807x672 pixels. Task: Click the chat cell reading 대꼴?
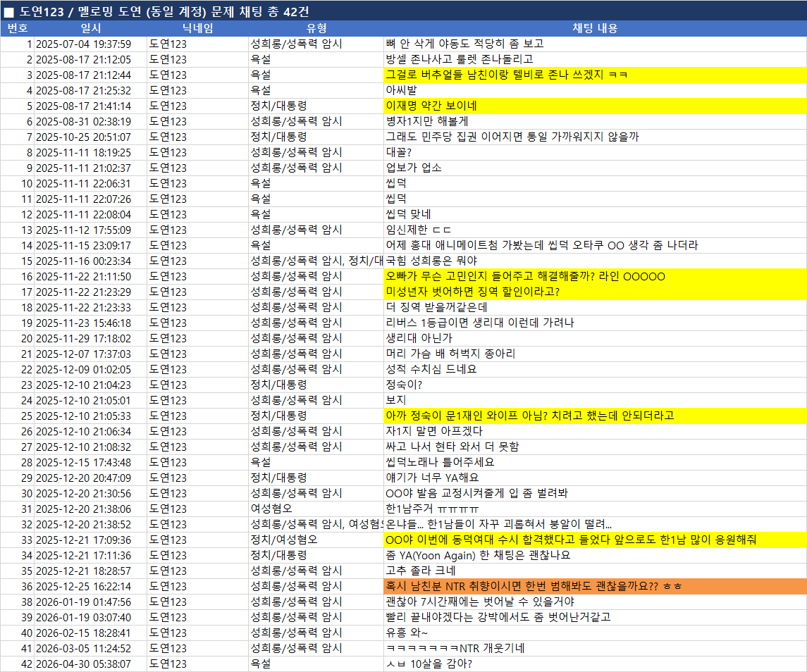pos(595,152)
